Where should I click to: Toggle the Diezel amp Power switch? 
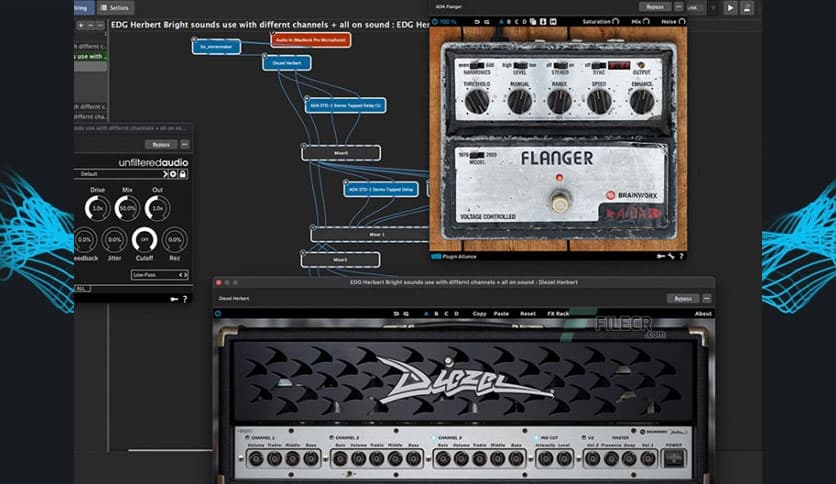click(674, 458)
